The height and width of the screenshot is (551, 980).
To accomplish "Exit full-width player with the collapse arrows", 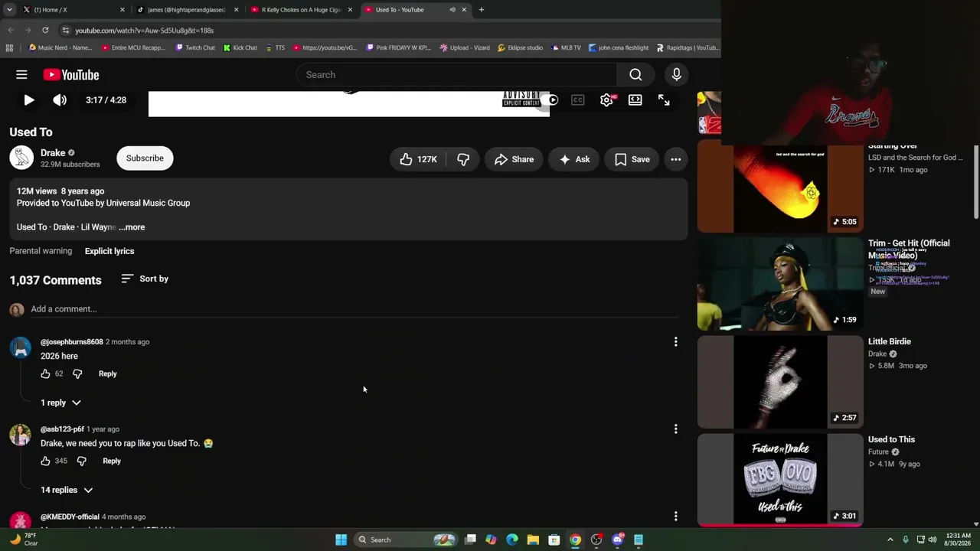I will point(664,99).
